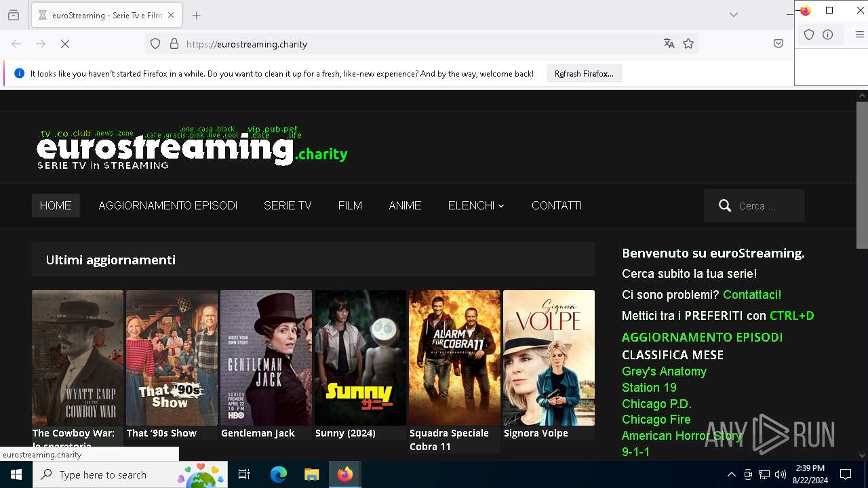This screenshot has width=868, height=488.
Task: Open Signora Volpe poster thumbnail
Action: coord(549,358)
